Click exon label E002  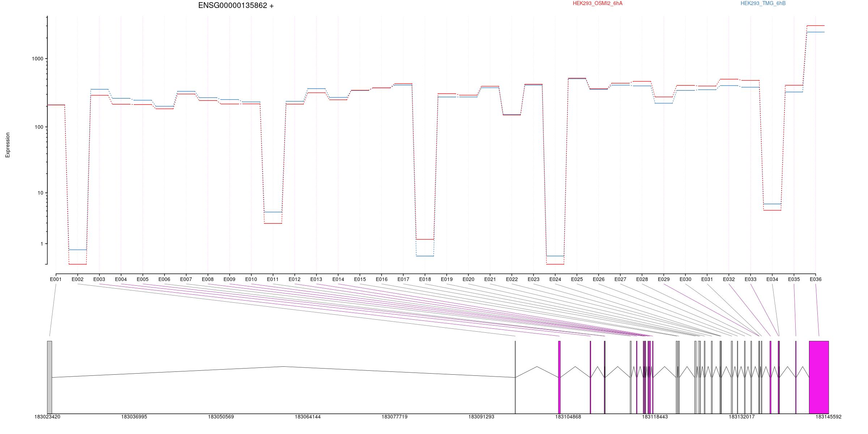point(77,279)
